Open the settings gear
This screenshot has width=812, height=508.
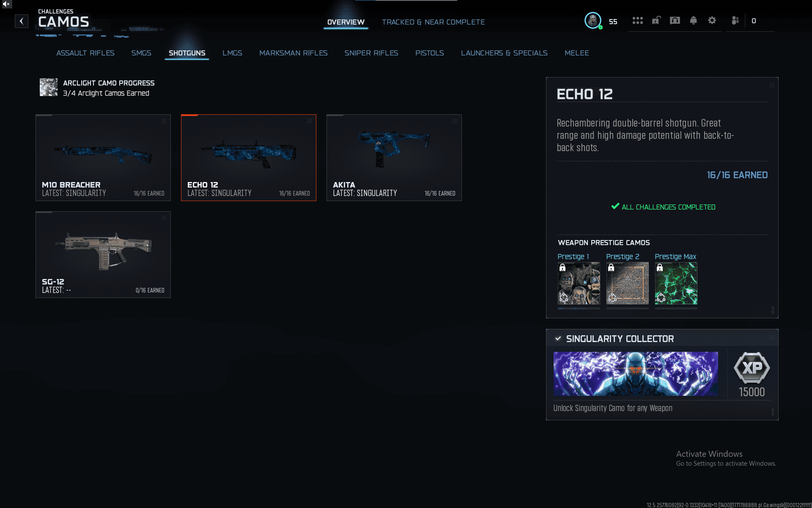pyautogui.click(x=712, y=21)
